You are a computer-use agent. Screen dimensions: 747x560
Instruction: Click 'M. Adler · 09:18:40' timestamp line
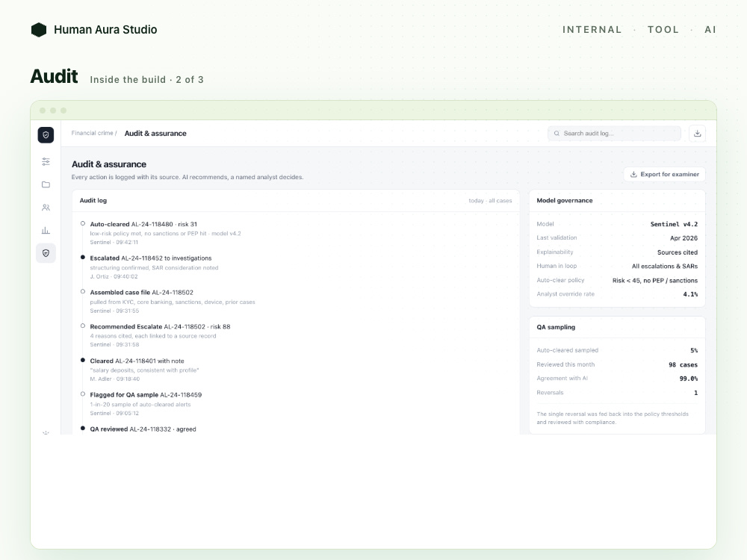tap(115, 379)
